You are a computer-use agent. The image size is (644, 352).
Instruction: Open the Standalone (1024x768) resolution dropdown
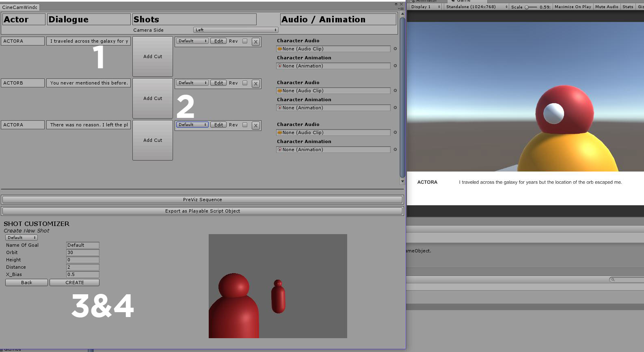[x=476, y=7]
